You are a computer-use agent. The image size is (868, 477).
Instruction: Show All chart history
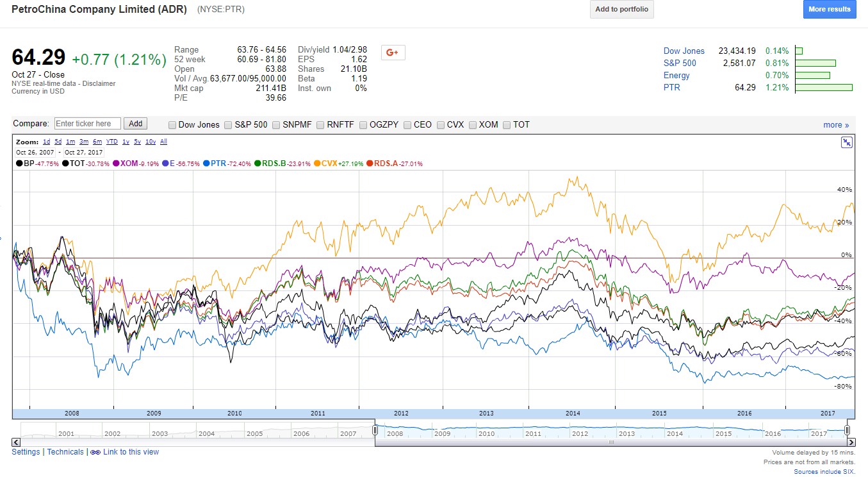pyautogui.click(x=163, y=142)
